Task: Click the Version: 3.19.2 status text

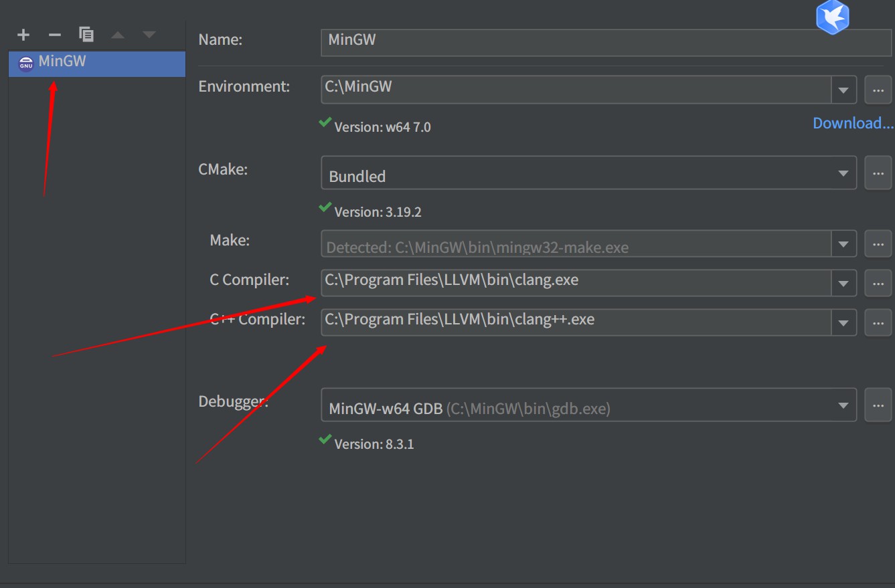Action: [x=378, y=212]
